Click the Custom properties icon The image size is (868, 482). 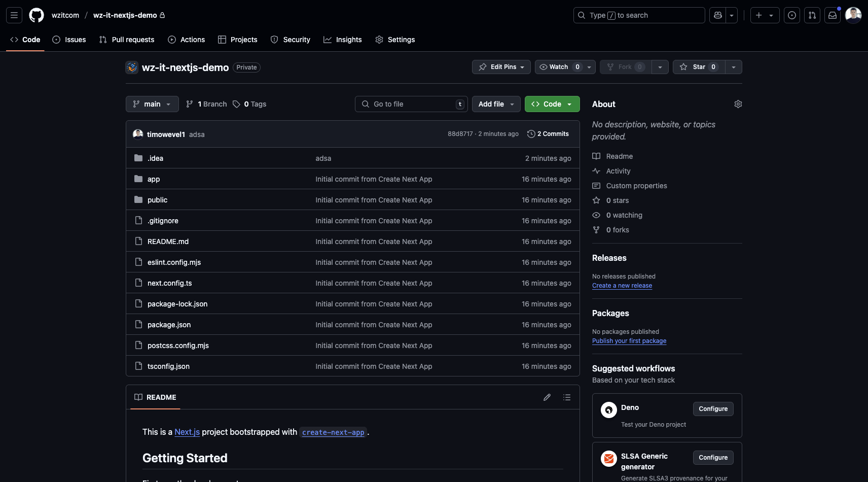(x=596, y=186)
